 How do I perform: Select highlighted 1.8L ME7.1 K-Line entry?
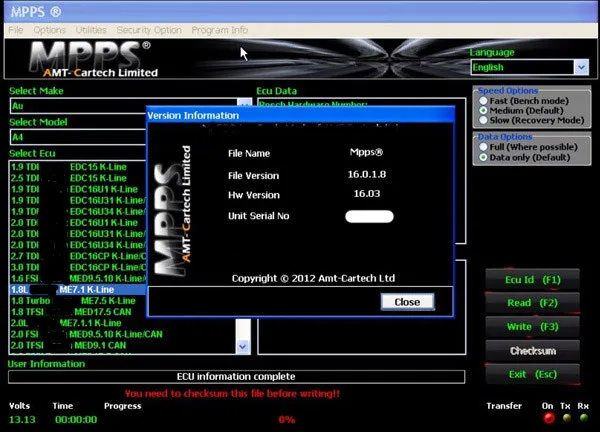click(x=78, y=289)
